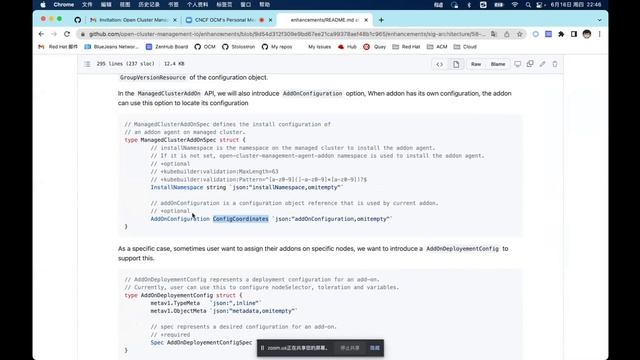The width and height of the screenshot is (640, 360).
Task: Open the Chrome application menu
Action: click(64, 4)
